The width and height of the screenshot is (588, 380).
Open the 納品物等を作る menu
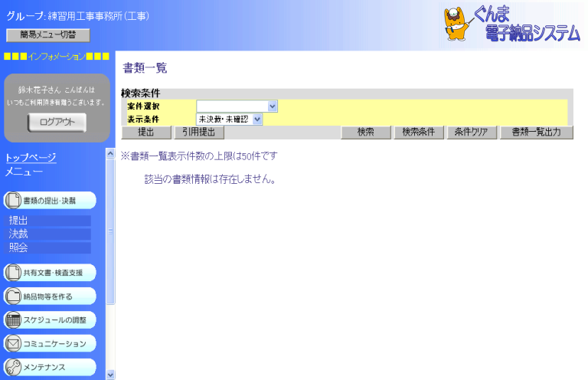tap(50, 296)
